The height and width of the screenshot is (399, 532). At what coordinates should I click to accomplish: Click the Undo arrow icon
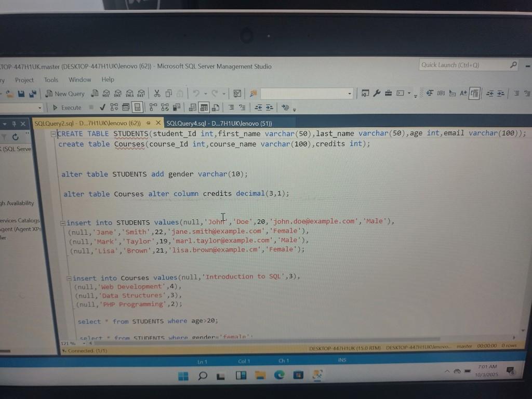point(196,94)
